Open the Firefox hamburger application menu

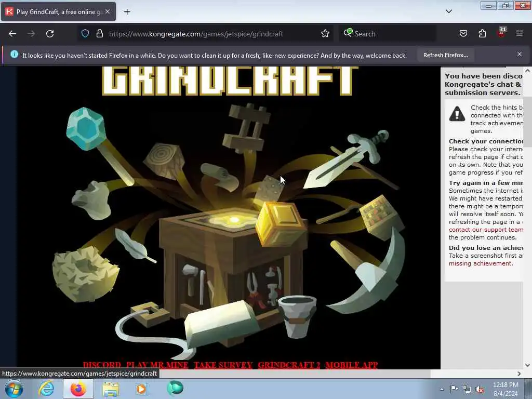click(x=519, y=33)
